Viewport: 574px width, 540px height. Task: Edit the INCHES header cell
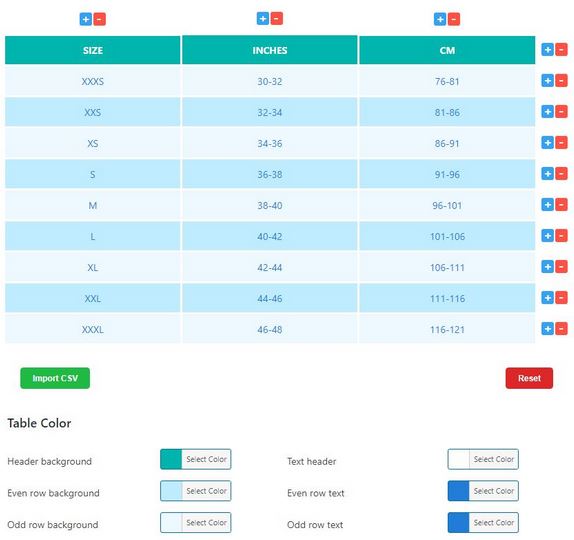pos(270,50)
